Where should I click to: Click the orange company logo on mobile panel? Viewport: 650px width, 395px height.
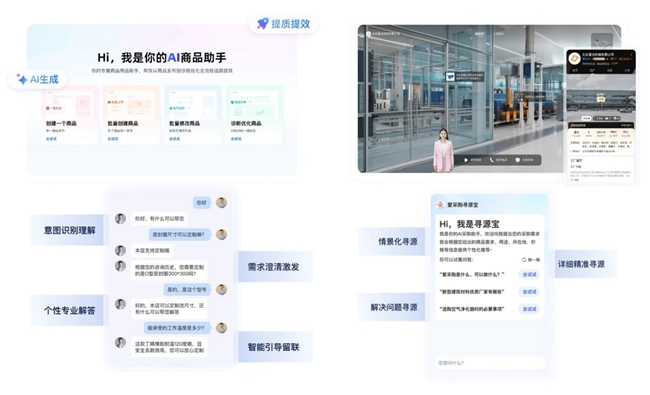pos(574,59)
